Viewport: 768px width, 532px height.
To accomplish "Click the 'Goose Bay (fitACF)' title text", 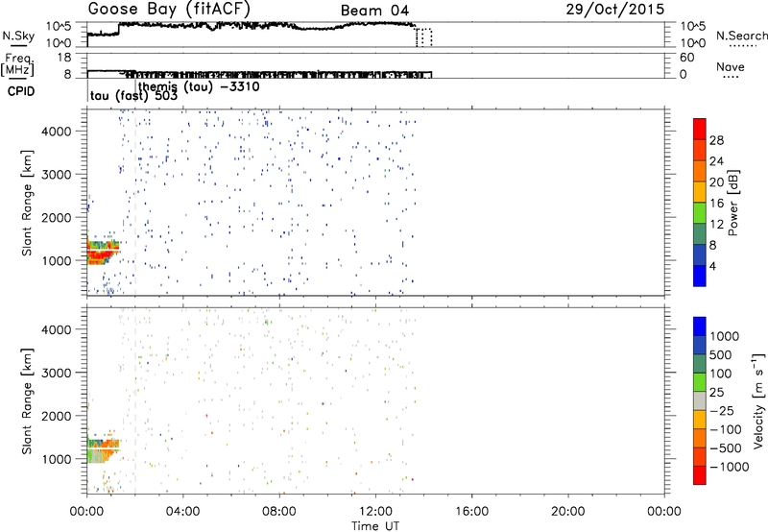I will coord(169,9).
